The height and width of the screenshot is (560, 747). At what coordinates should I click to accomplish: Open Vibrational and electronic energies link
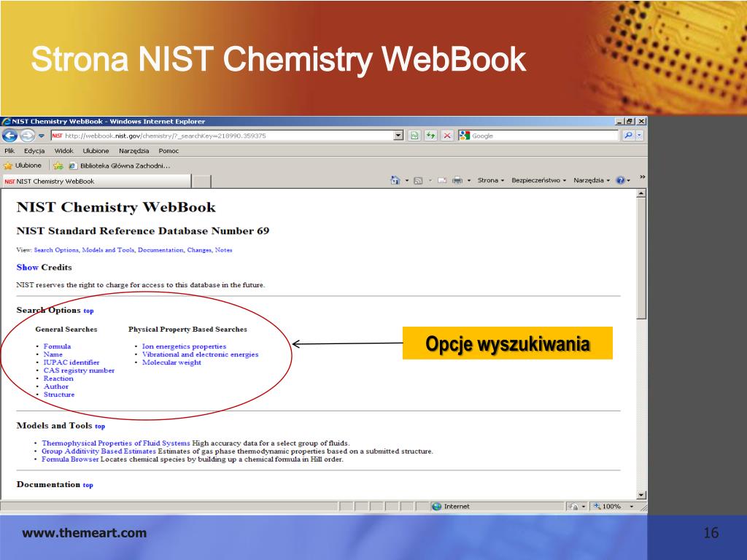click(200, 354)
